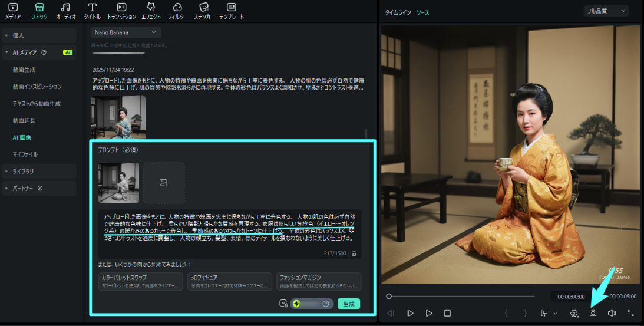
Task: Play the preview video
Action: tap(429, 313)
